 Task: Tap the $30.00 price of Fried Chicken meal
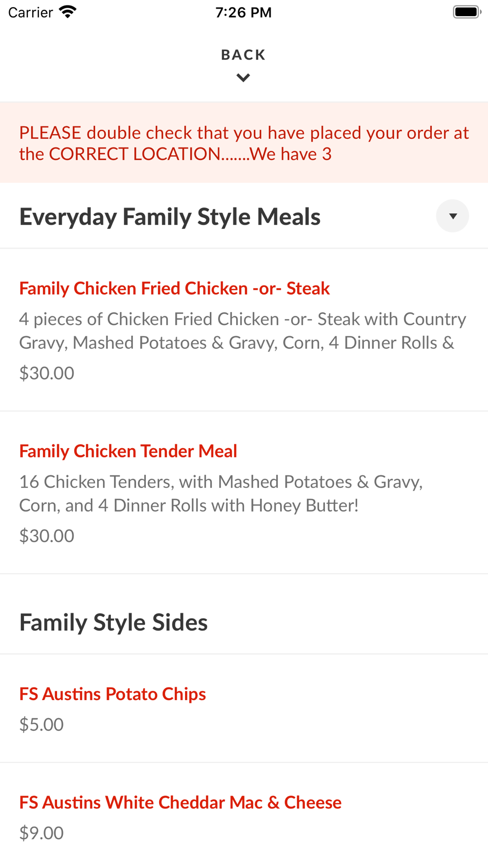[47, 373]
